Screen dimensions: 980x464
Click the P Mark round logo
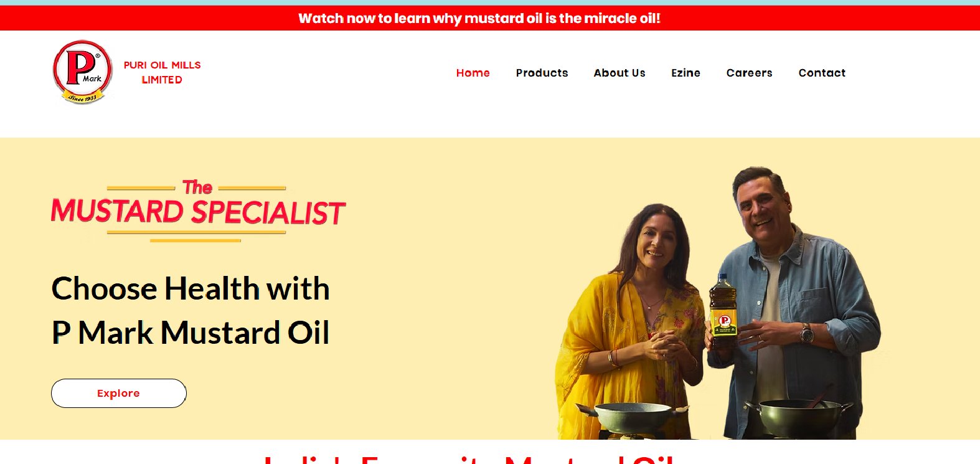pyautogui.click(x=83, y=72)
